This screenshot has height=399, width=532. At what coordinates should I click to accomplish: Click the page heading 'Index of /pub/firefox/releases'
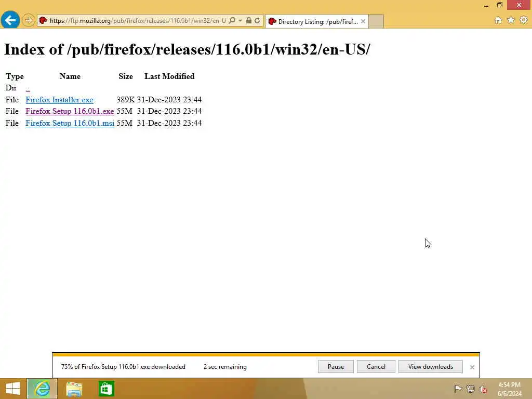tap(187, 49)
